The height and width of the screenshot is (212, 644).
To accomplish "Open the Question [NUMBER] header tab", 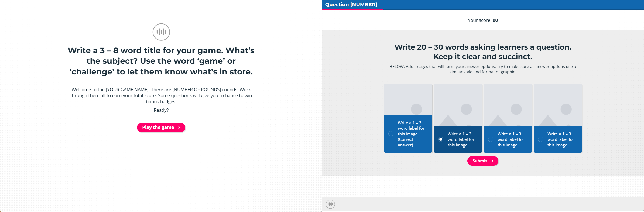I will point(351,5).
